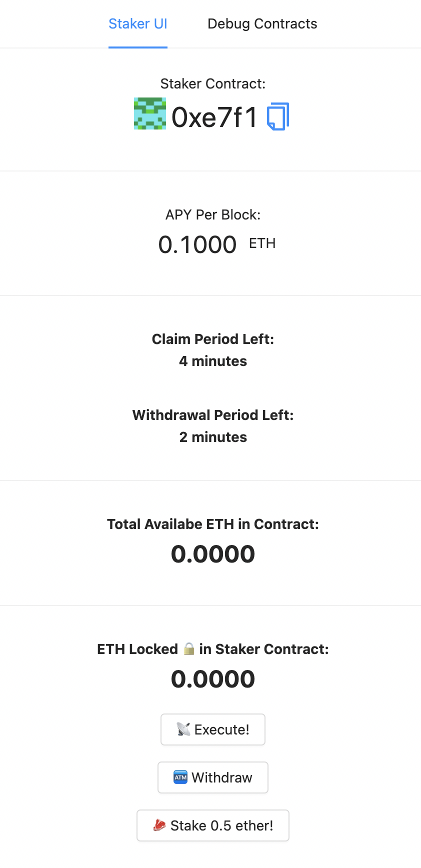Click the APY value 0.1000
Image resolution: width=421 pixels, height=868 pixels.
197,244
